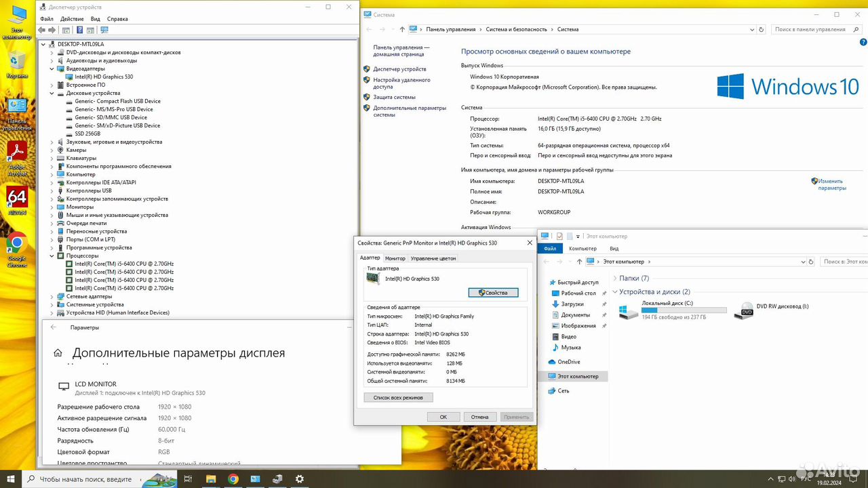Select Generic- Compact Flash USB Device
Screen dimensions: 868x488
pos(117,101)
